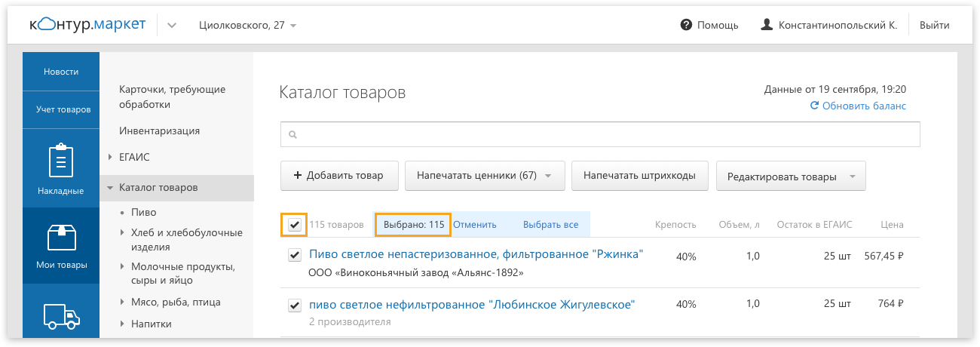
Task: Click the Выбрать все link
Action: pos(550,225)
